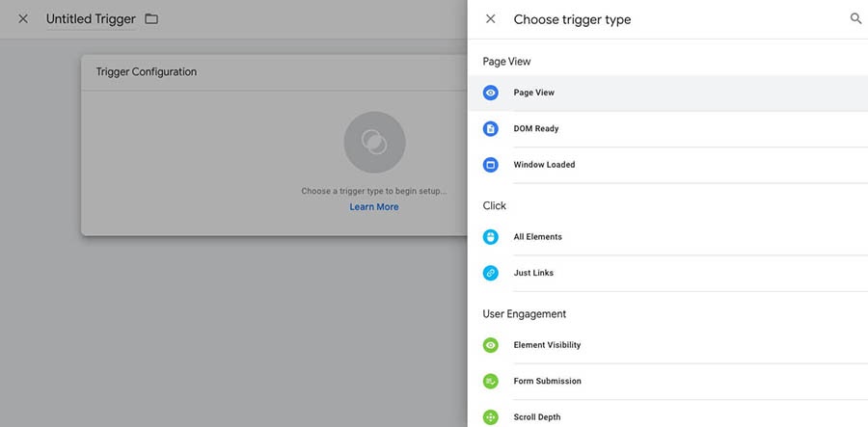Click the 'User Engagement' section heading

525,313
